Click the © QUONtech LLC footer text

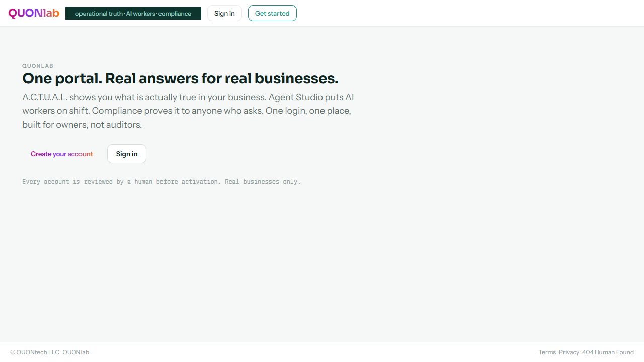35,352
